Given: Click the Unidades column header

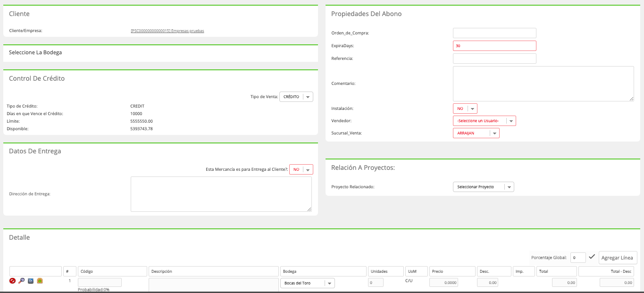Looking at the screenshot, I should pos(386,271).
